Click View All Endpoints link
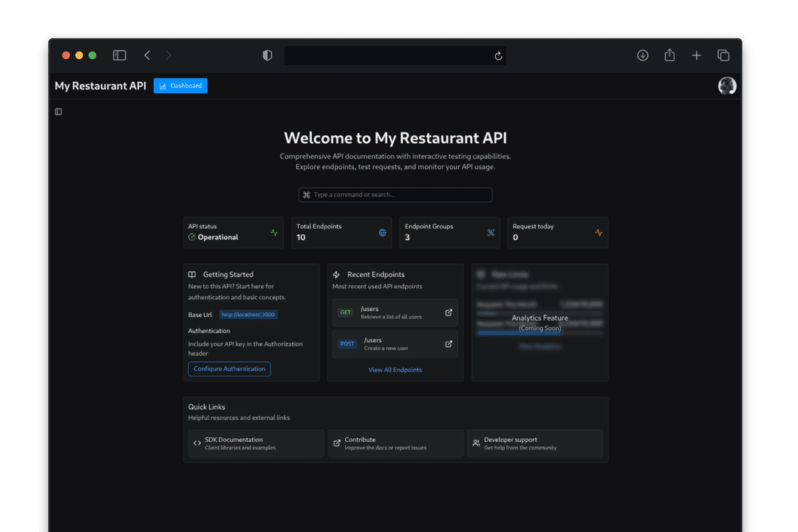Image resolution: width=798 pixels, height=532 pixels. pos(395,369)
